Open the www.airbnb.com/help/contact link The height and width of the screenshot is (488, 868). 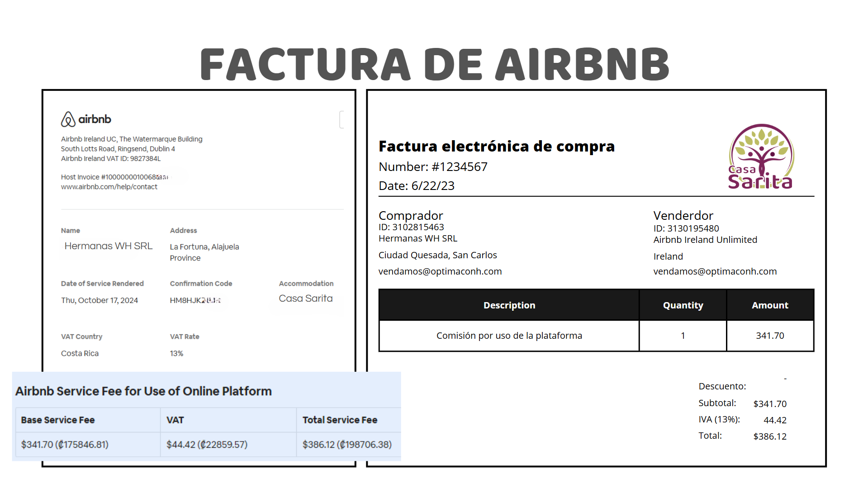pyautogui.click(x=109, y=187)
